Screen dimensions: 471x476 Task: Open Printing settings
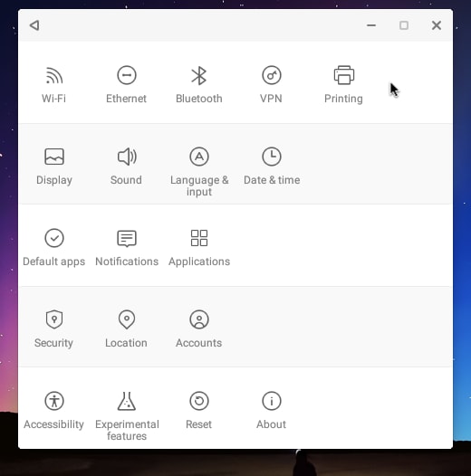tap(343, 84)
